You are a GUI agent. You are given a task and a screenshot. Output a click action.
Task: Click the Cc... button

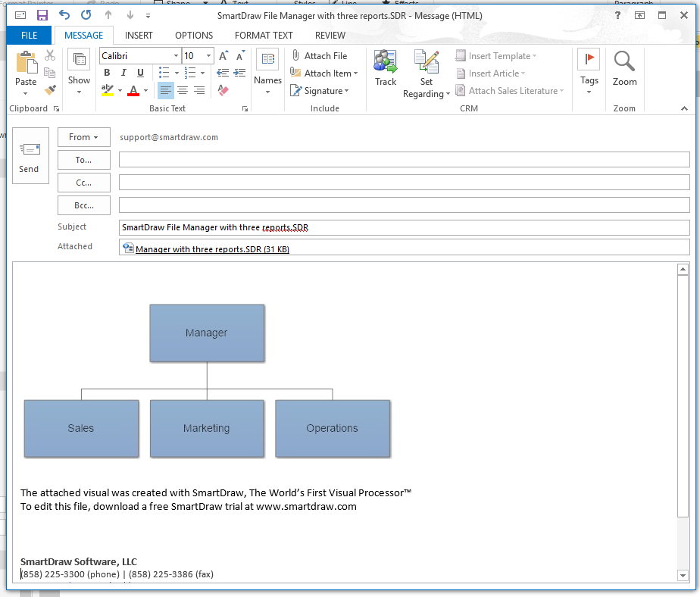84,183
